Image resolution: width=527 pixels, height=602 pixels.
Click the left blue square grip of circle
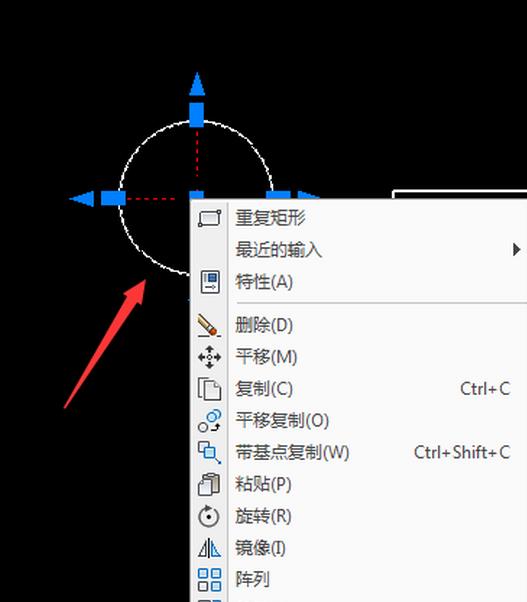pos(113,198)
